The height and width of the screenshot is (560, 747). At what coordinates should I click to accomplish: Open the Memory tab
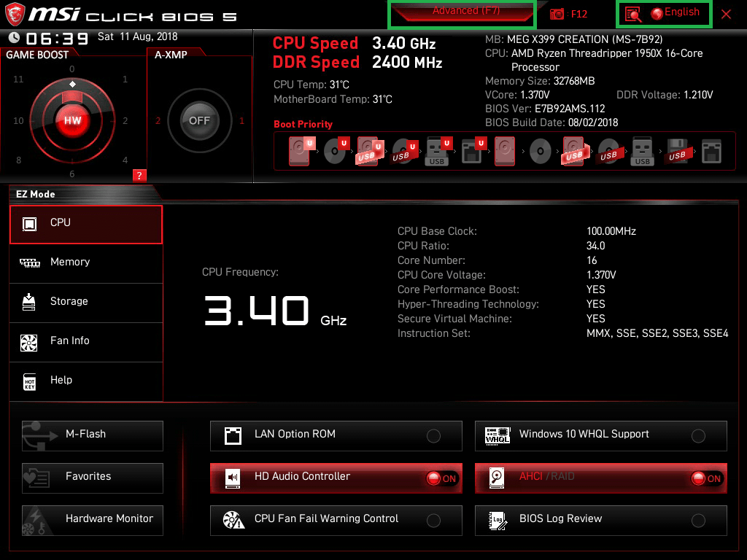[x=86, y=262]
